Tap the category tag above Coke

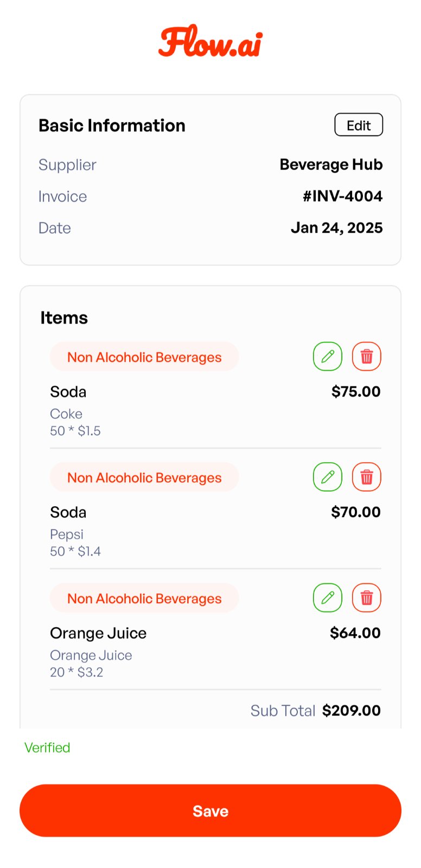144,357
